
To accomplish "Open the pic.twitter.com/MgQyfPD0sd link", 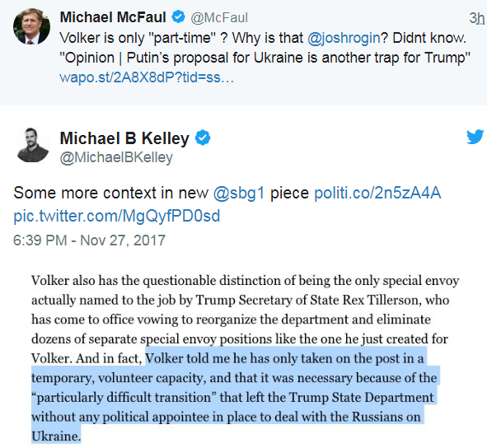I will pos(117,216).
